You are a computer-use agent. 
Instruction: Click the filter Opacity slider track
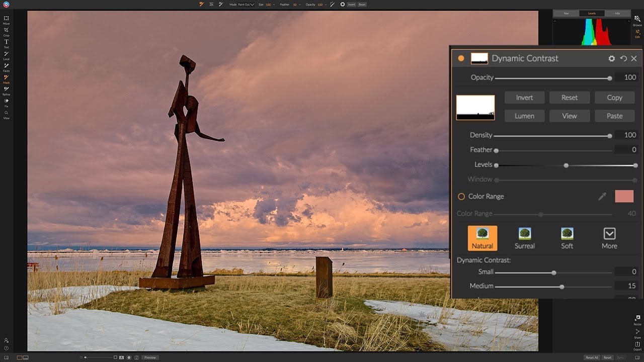click(x=553, y=78)
